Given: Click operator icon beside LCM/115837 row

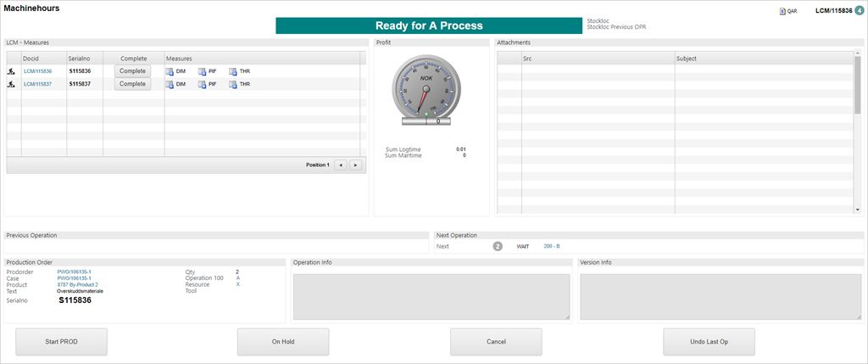Looking at the screenshot, I should pos(13,85).
